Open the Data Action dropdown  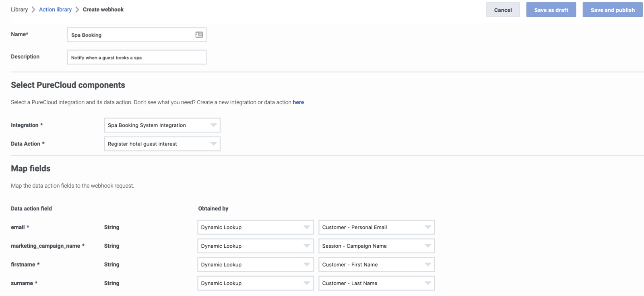162,144
